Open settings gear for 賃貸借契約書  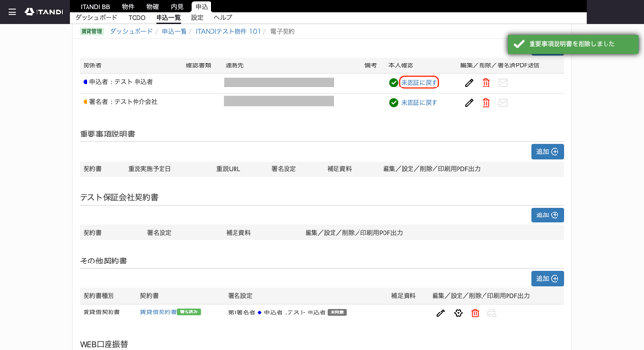[x=458, y=313]
